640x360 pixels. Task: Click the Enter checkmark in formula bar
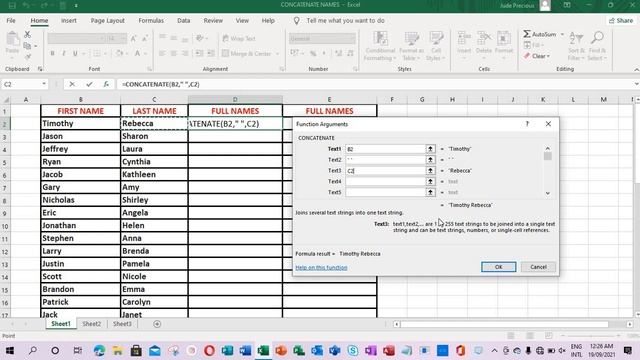pos(89,84)
